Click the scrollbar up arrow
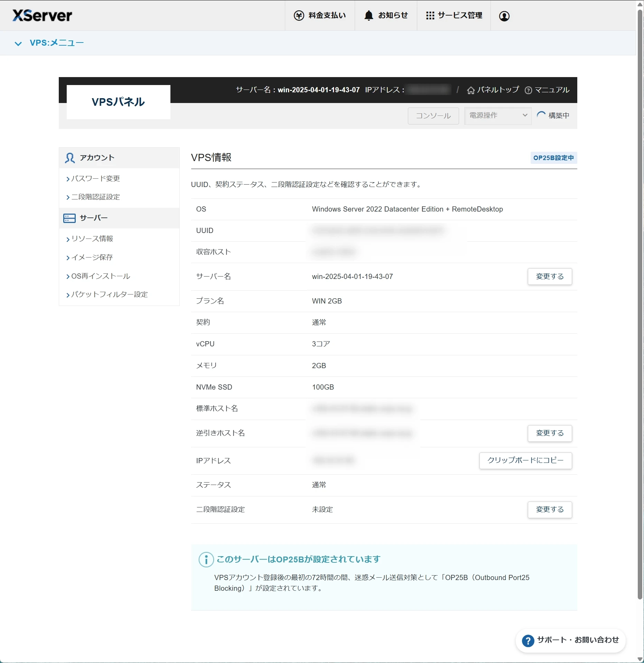 [x=640, y=4]
